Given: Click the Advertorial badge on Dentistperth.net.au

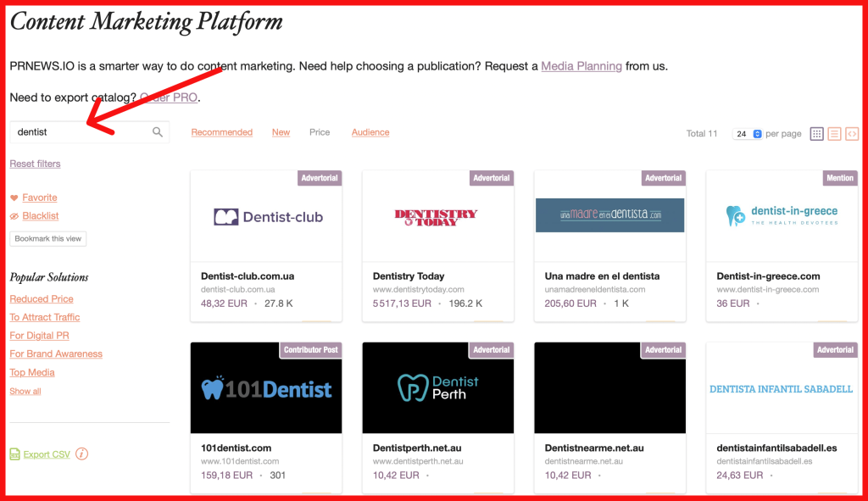Looking at the screenshot, I should (491, 350).
